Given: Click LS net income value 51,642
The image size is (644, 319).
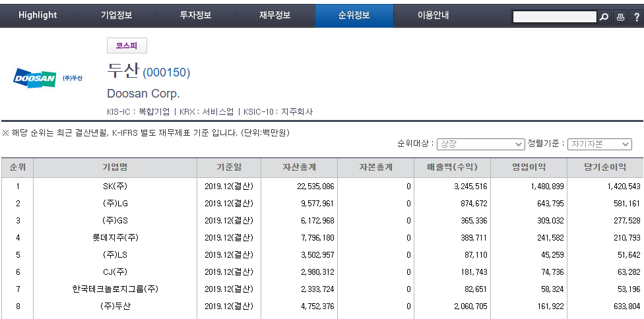Looking at the screenshot, I should click(x=629, y=255).
